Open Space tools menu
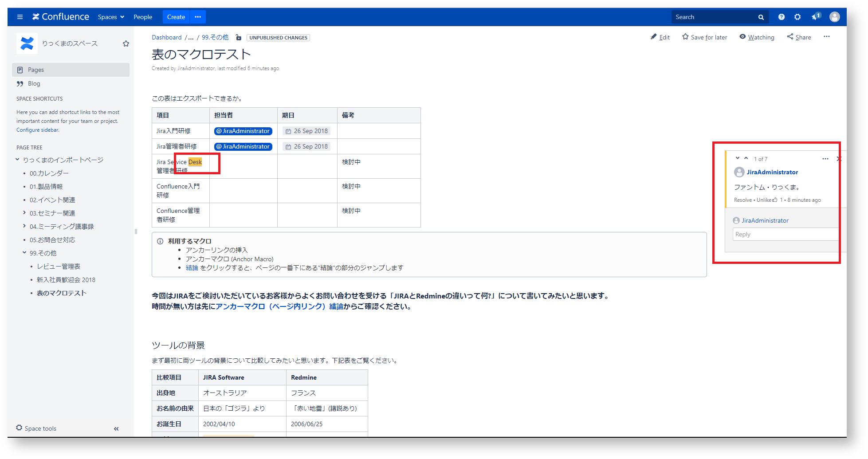This screenshot has width=868, height=459. (x=36, y=428)
